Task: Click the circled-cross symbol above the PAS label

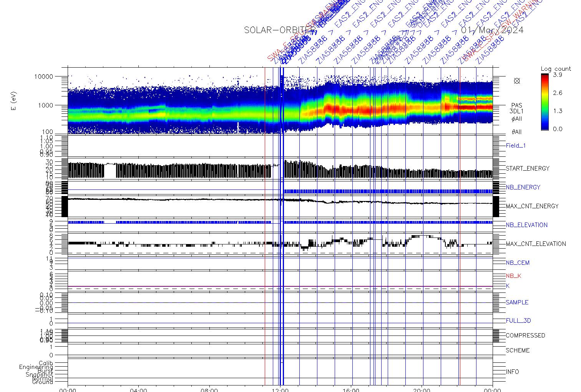Action: 517,81
